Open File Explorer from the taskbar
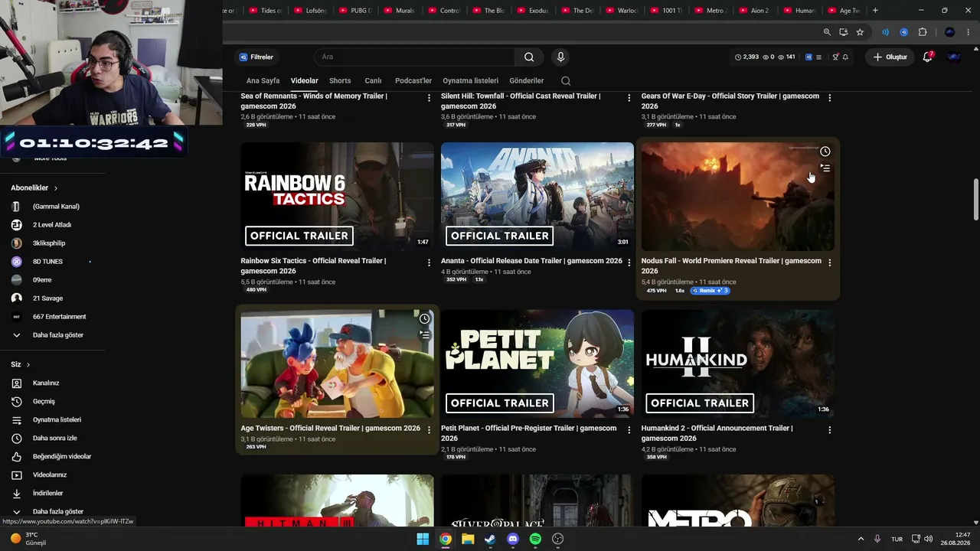980x551 pixels. pyautogui.click(x=468, y=539)
